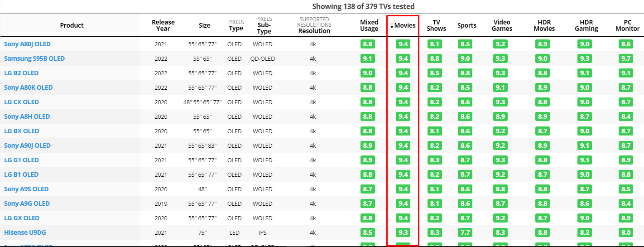Click Samsung S95B Mixed Usage score 9.1
This screenshot has width=644, height=247.
[368, 58]
